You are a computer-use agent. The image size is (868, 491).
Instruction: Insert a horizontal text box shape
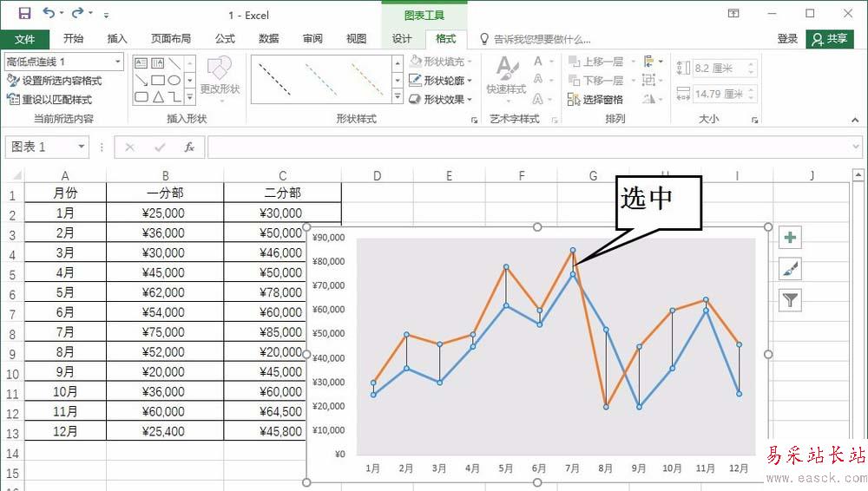[141, 63]
